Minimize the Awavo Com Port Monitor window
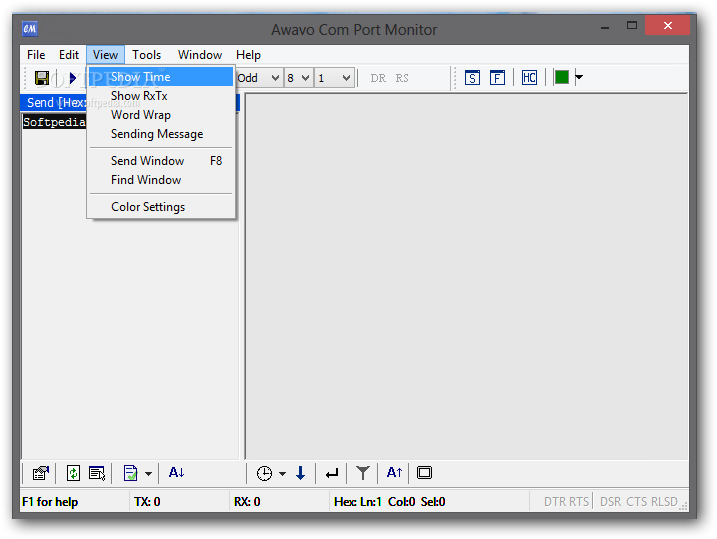The width and height of the screenshot is (717, 539). click(x=605, y=27)
